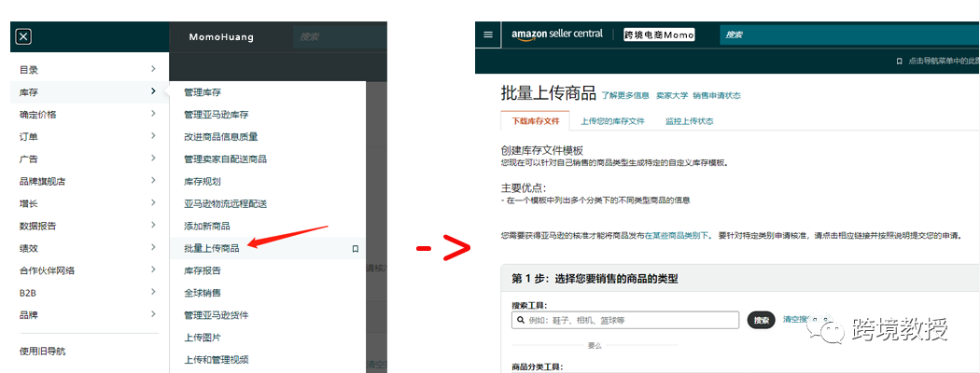The image size is (980, 373).
Task: Select 全球销售 in the submenu
Action: [203, 293]
